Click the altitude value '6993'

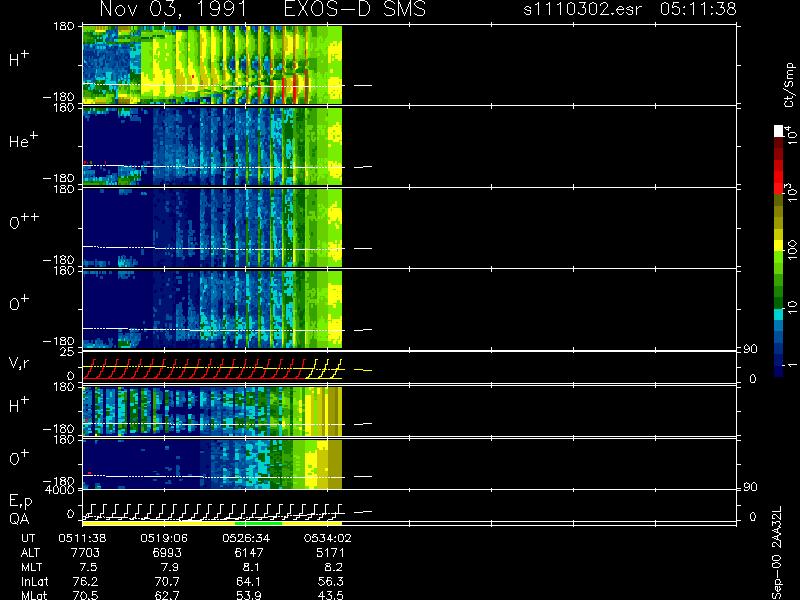point(166,553)
